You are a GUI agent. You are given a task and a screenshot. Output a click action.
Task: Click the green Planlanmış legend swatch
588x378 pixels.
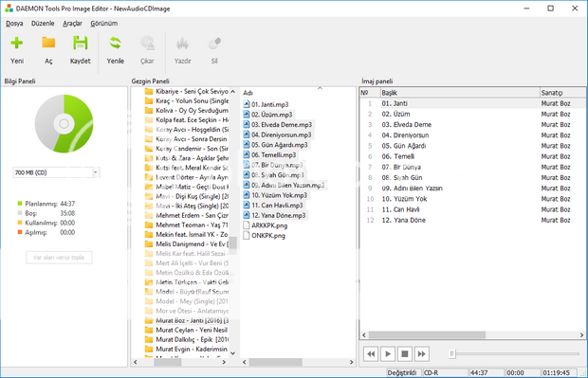pos(20,204)
